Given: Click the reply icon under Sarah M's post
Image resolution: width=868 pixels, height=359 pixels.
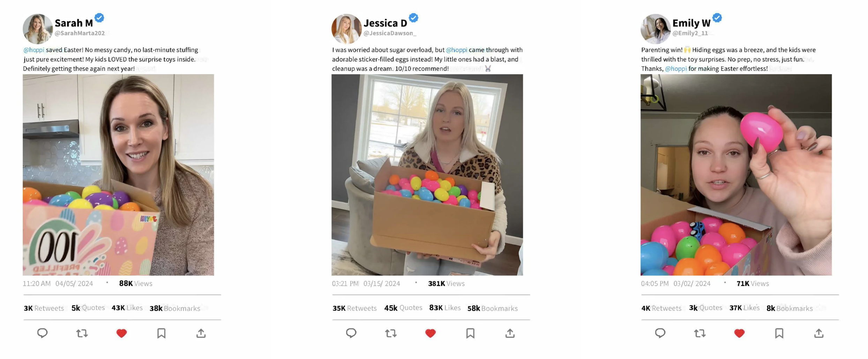Looking at the screenshot, I should [x=42, y=333].
